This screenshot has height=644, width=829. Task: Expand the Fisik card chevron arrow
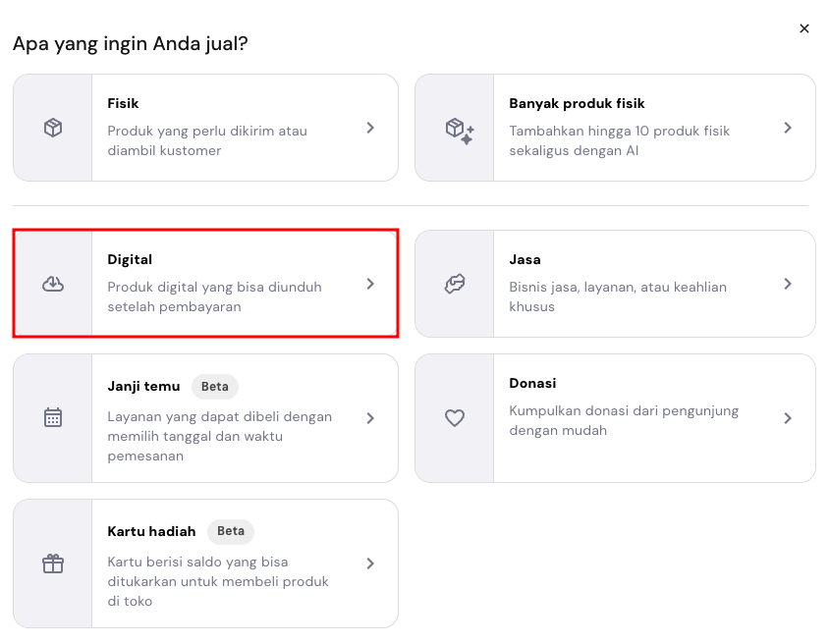pyautogui.click(x=370, y=128)
